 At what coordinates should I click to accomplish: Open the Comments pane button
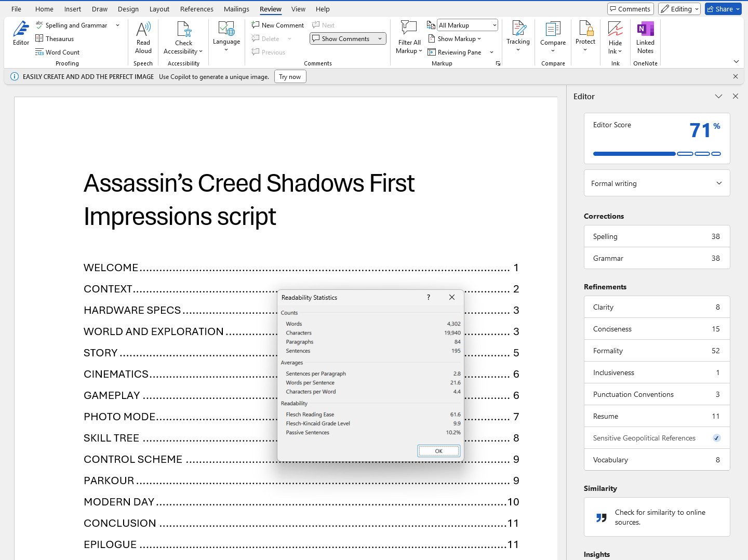[x=631, y=9]
